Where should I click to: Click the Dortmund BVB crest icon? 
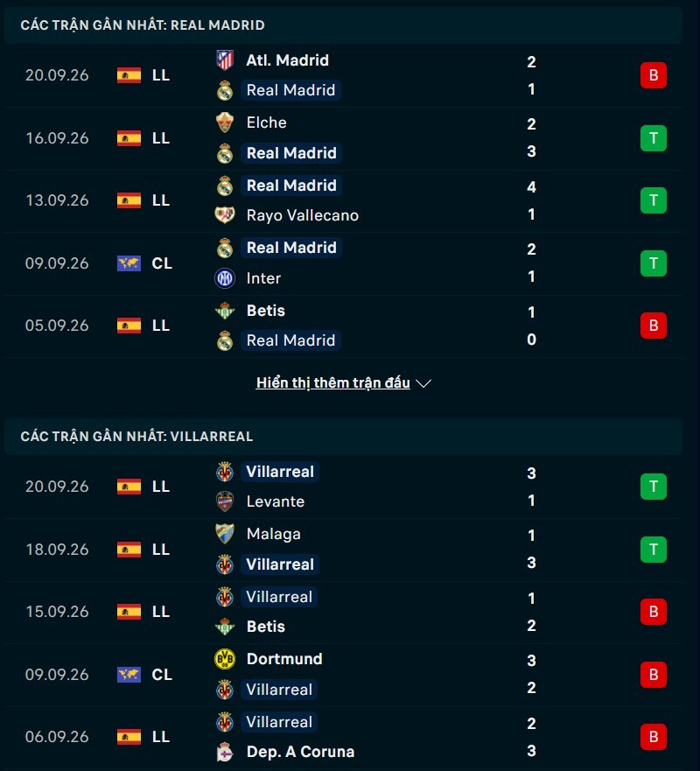(x=225, y=659)
